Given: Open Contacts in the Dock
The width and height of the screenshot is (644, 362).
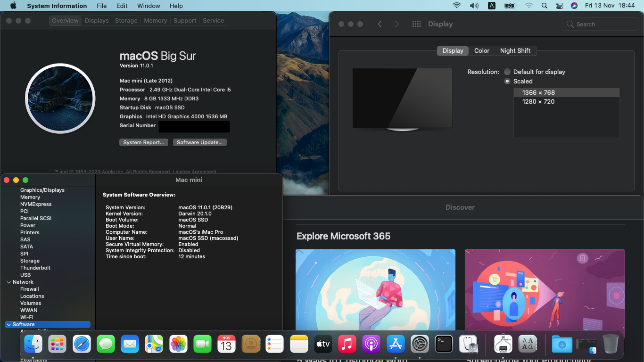Looking at the screenshot, I should (251, 344).
